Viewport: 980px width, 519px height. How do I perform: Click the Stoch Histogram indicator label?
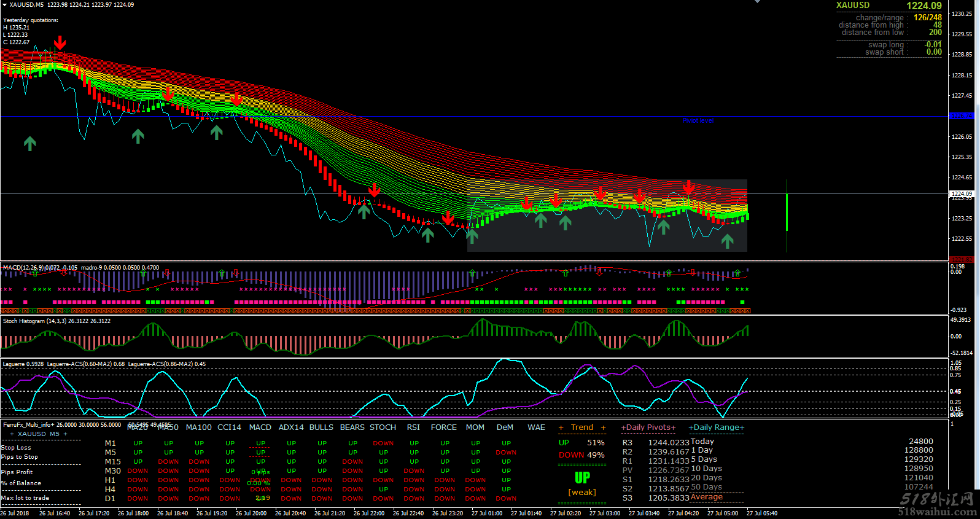coord(32,321)
